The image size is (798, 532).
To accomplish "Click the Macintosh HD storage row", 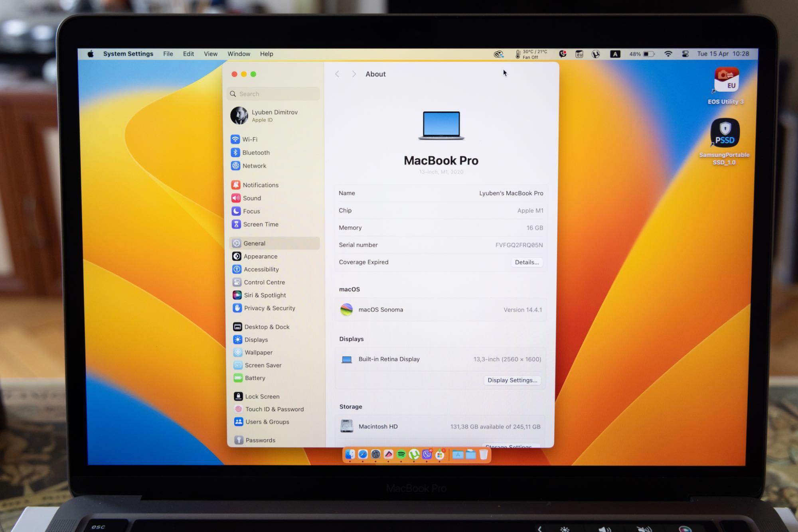I will click(440, 426).
